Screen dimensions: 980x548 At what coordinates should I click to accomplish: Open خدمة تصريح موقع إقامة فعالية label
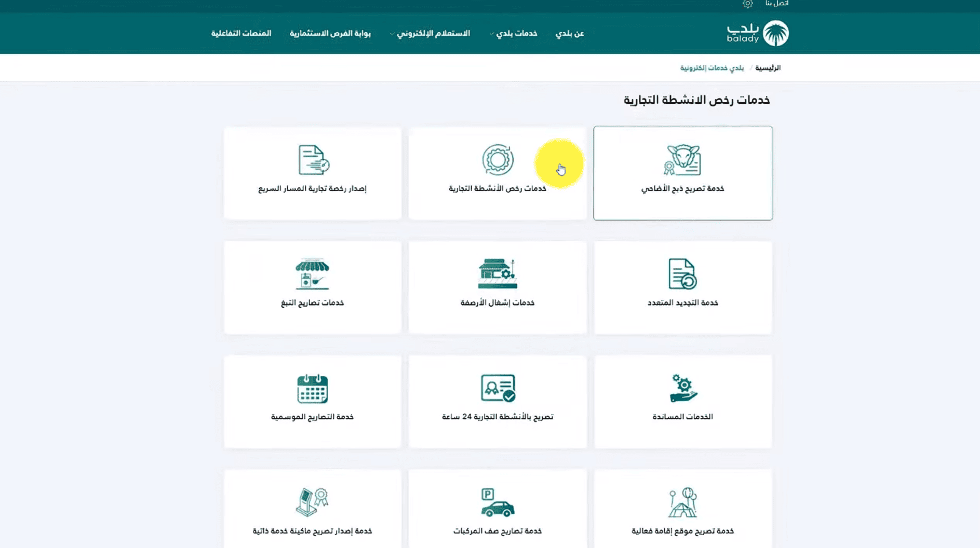click(682, 531)
